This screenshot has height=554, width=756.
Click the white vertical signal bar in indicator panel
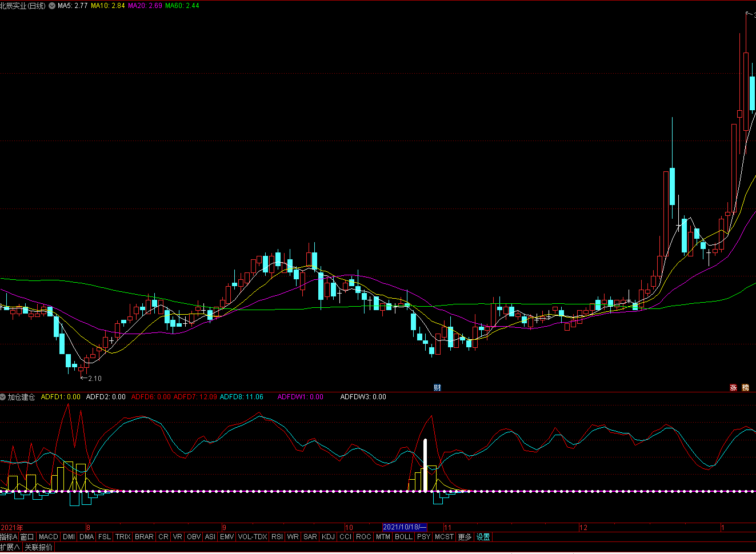425,465
